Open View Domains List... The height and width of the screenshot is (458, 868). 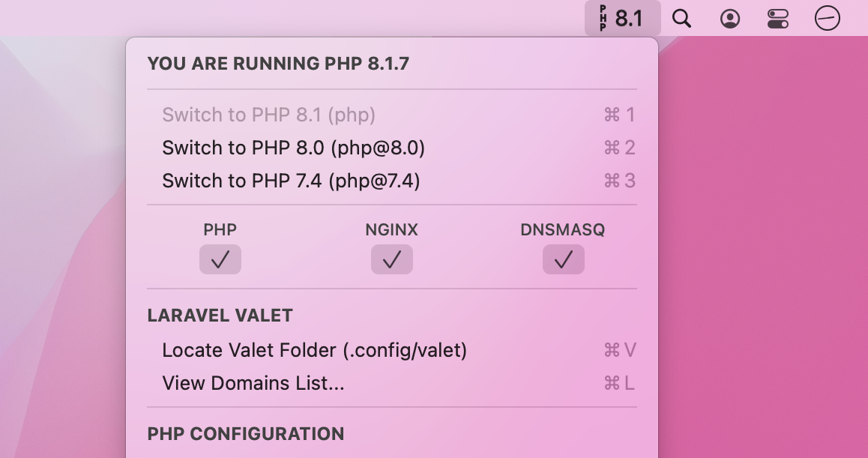click(x=253, y=383)
